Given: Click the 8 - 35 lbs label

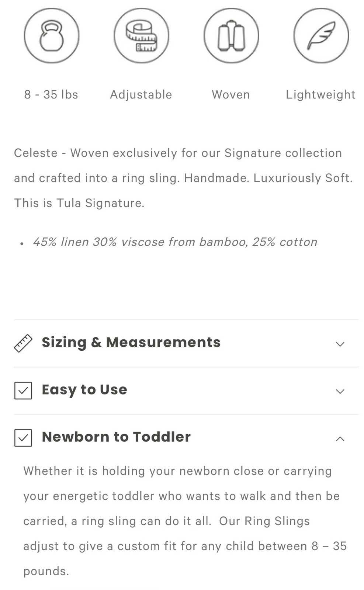Looking at the screenshot, I should point(51,95).
